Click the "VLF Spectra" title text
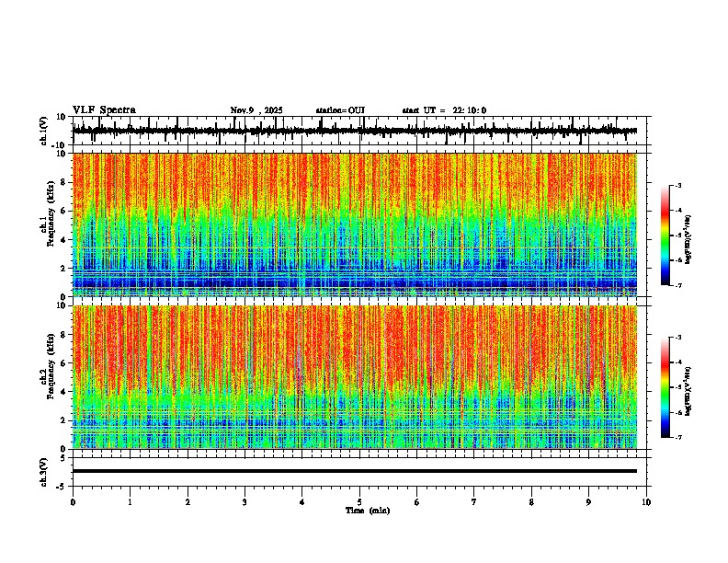This screenshot has width=728, height=563. tap(104, 110)
